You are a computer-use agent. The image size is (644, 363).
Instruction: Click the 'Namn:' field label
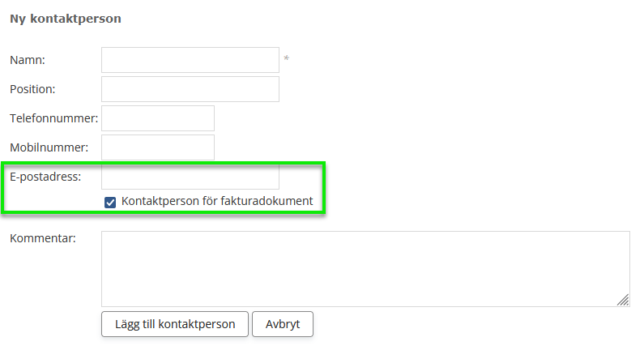point(28,60)
